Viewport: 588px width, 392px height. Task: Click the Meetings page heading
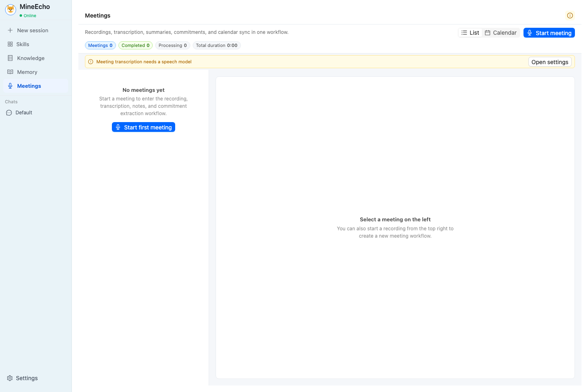pyautogui.click(x=98, y=16)
